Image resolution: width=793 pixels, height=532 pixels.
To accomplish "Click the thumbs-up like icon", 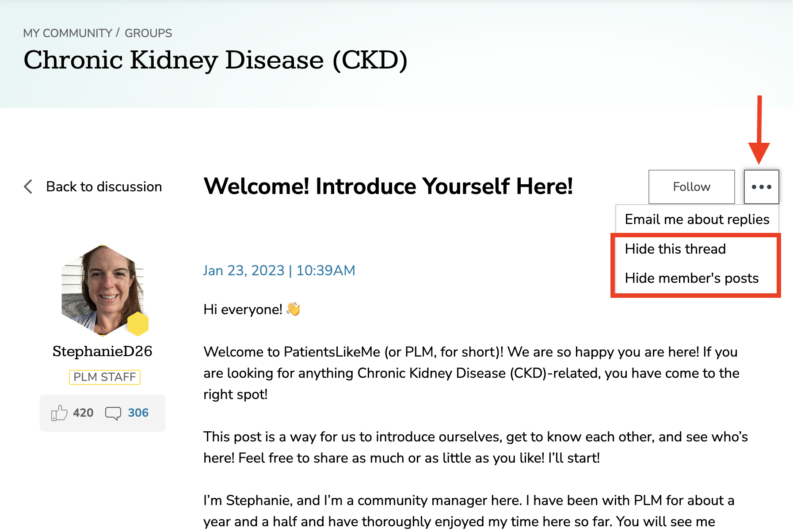I will pos(59,413).
